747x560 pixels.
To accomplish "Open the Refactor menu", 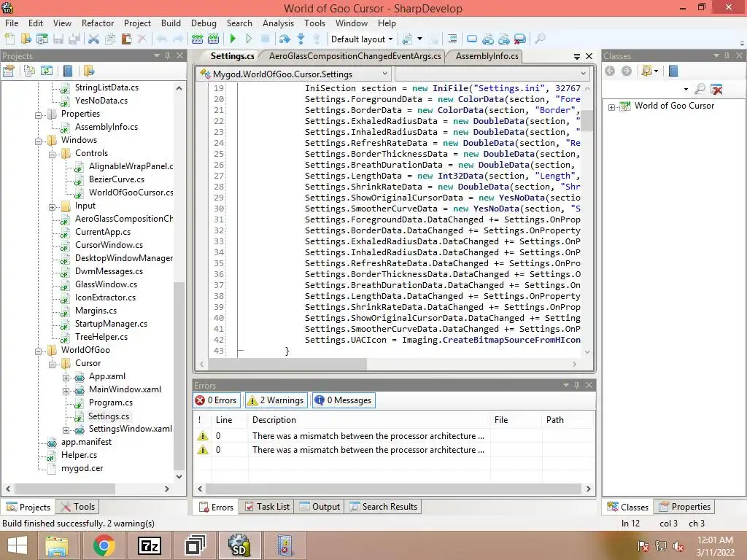I will pos(98,23).
